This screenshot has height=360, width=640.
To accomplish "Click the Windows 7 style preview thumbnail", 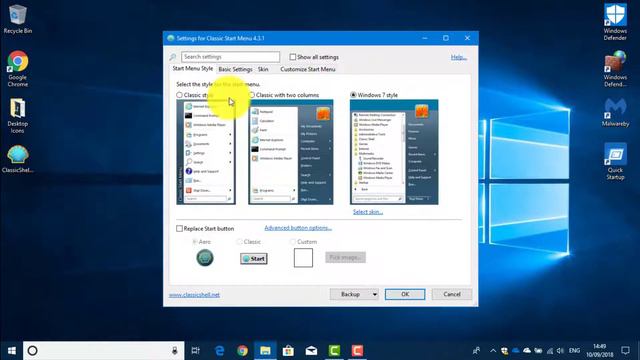I will pyautogui.click(x=394, y=152).
